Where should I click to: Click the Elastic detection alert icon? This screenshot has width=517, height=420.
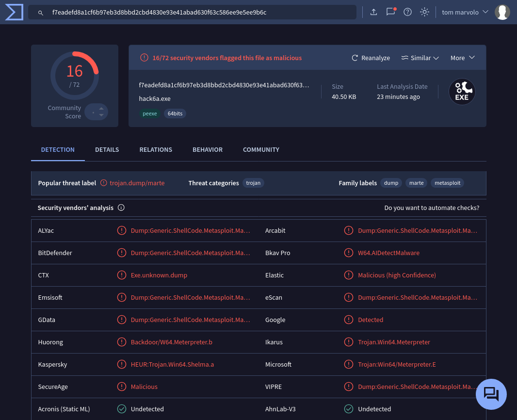tap(349, 275)
